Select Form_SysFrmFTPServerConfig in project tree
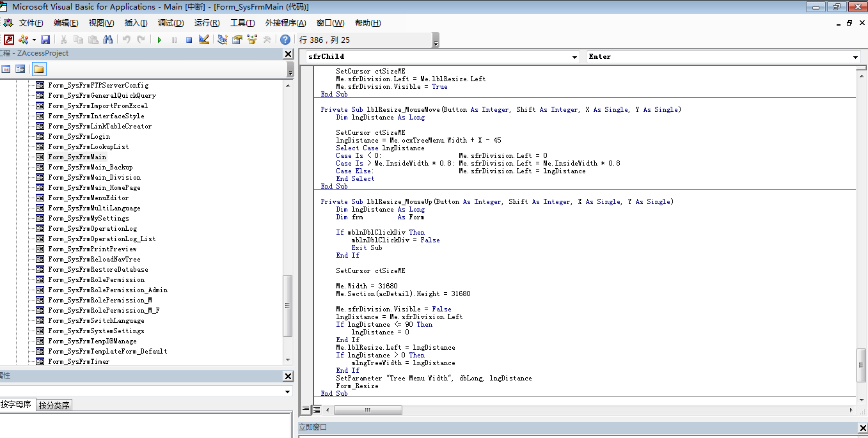Viewport: 868px width, 438px height. (x=98, y=85)
